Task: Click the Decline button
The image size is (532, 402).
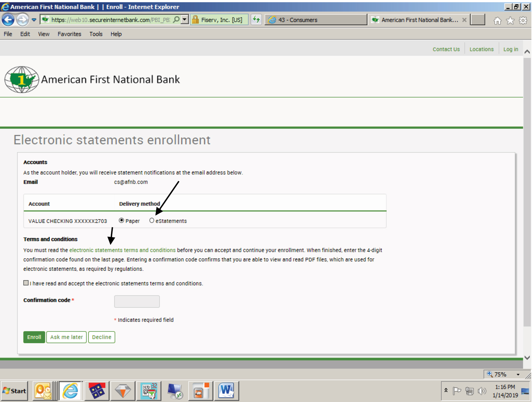Action: [102, 337]
